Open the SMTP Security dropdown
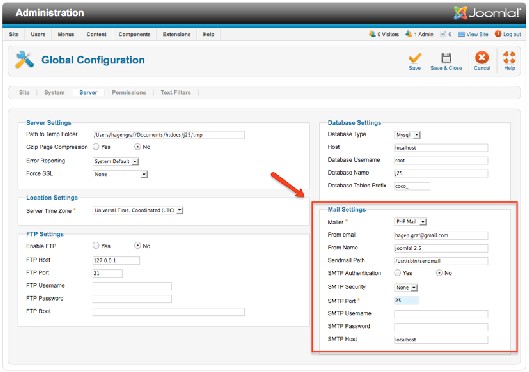Screen dimensions: 529x372 click(x=406, y=288)
